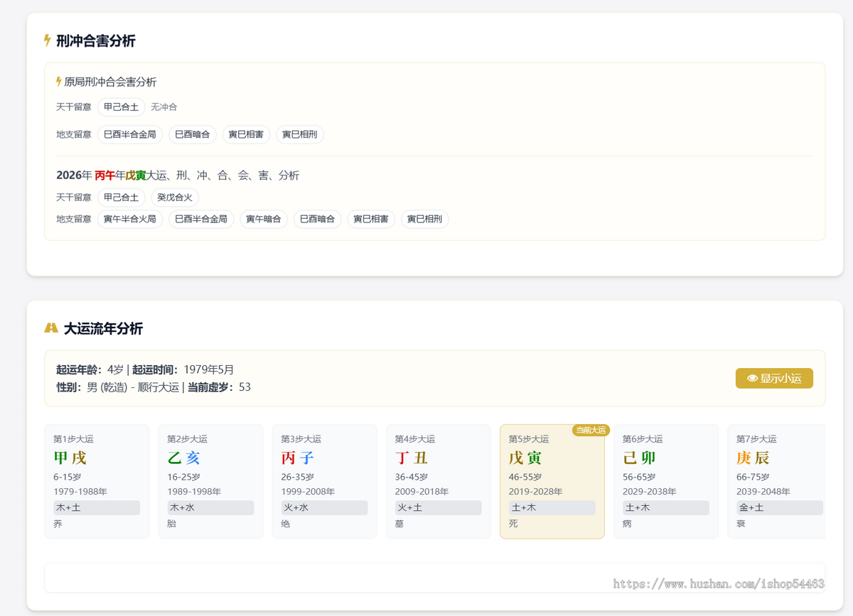Click the 46-55岁 age range
The height and width of the screenshot is (616, 853).
coord(525,477)
